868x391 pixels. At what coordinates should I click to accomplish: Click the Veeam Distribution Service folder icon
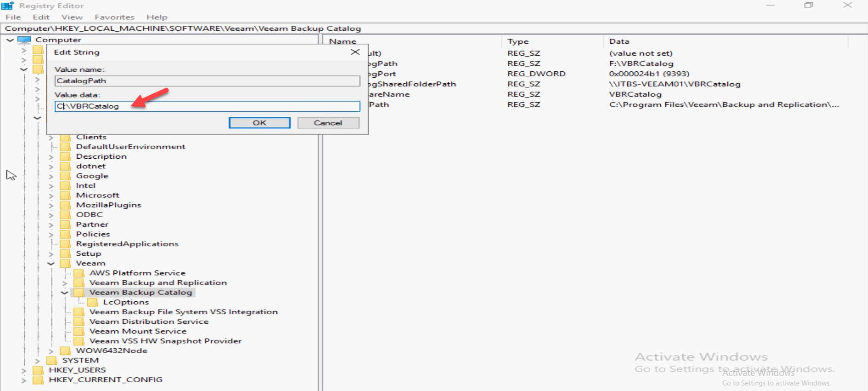coord(79,322)
